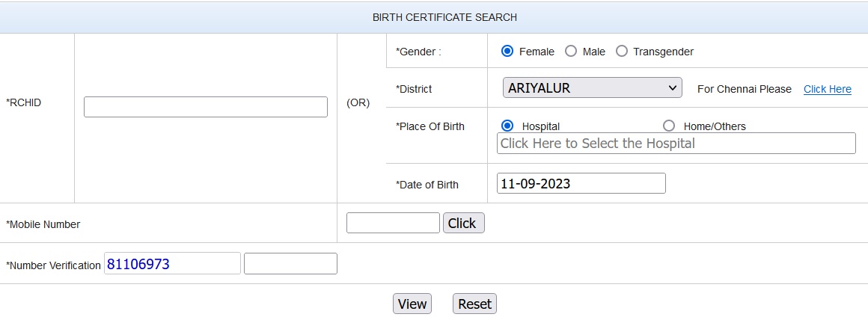Image resolution: width=868 pixels, height=323 pixels.
Task: Select the Female gender radio button
Action: point(507,52)
